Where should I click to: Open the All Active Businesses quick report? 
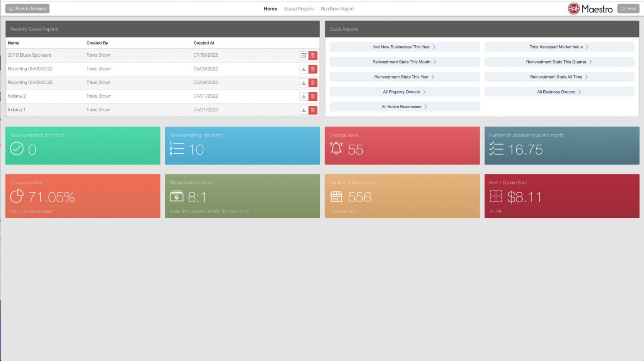coord(404,107)
